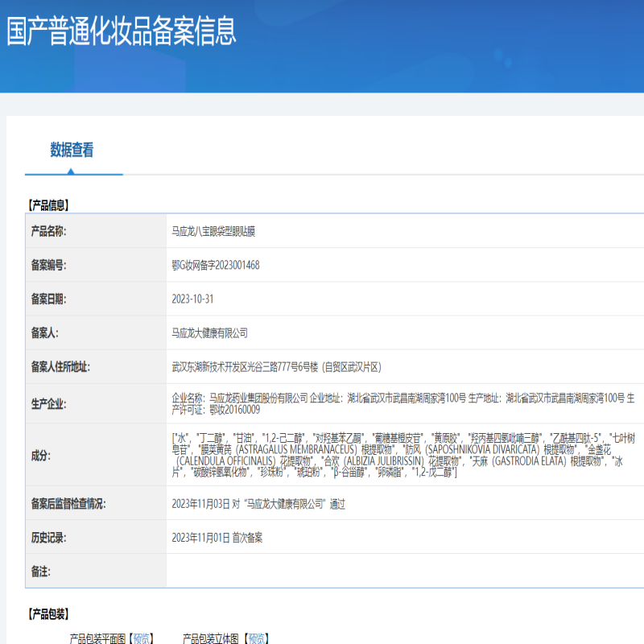Open the 数据查看 tab

72,150
